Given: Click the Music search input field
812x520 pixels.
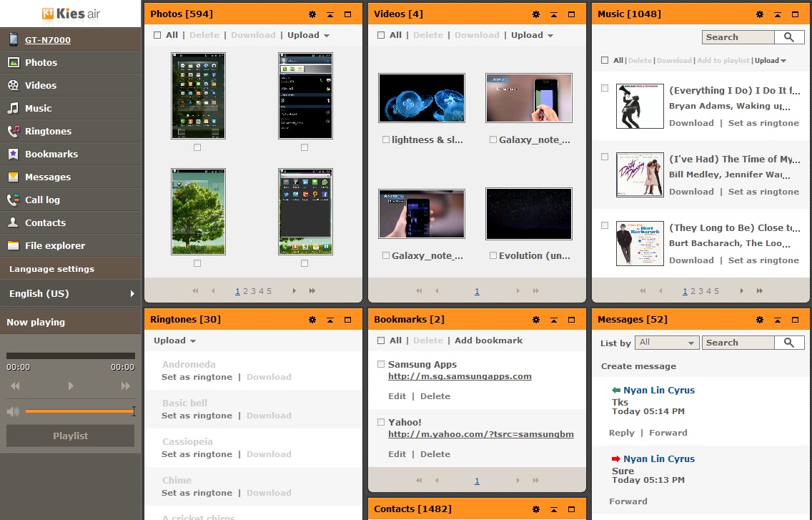Looking at the screenshot, I should click(x=738, y=36).
